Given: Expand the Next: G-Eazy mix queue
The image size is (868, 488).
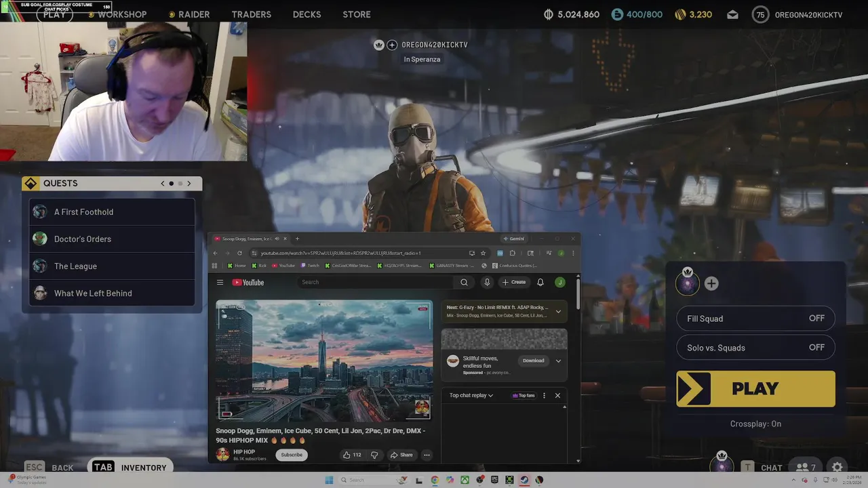Looking at the screenshot, I should tap(558, 311).
